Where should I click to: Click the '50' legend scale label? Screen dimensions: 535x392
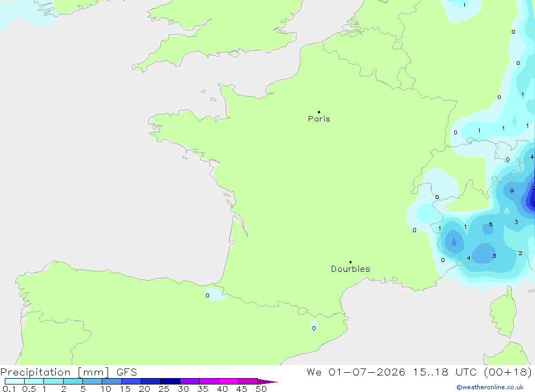point(261,389)
